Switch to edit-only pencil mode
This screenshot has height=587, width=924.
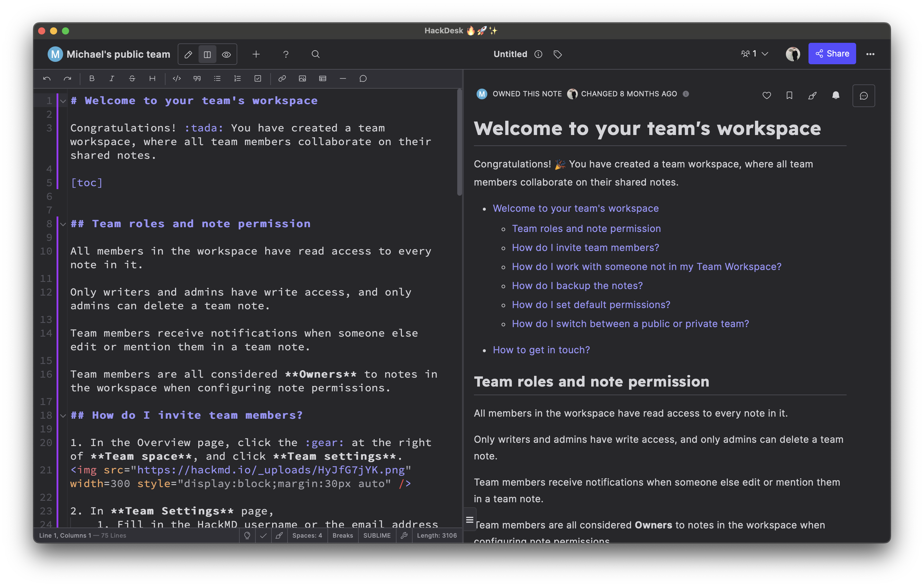coord(188,54)
